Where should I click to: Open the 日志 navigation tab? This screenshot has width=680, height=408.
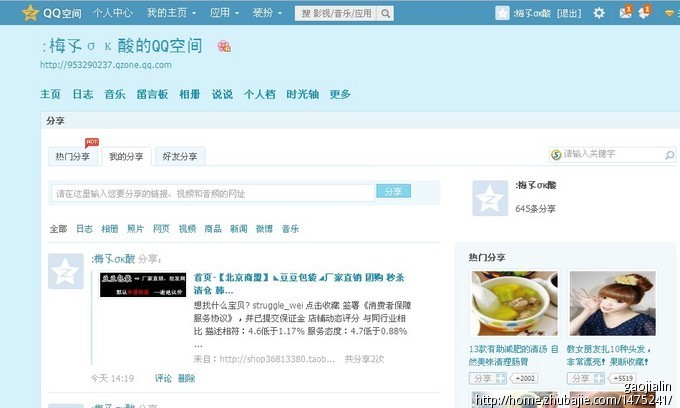[x=83, y=94]
